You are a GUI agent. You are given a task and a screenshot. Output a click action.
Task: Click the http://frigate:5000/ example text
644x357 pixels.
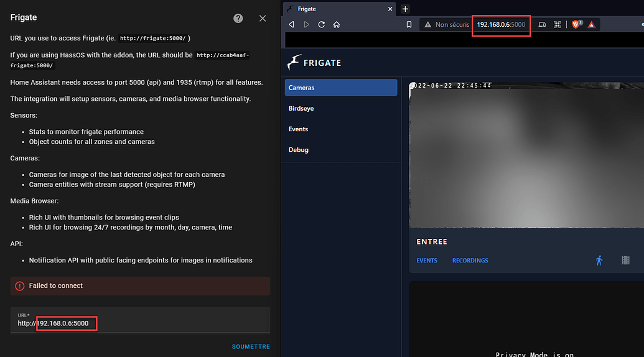coord(153,38)
